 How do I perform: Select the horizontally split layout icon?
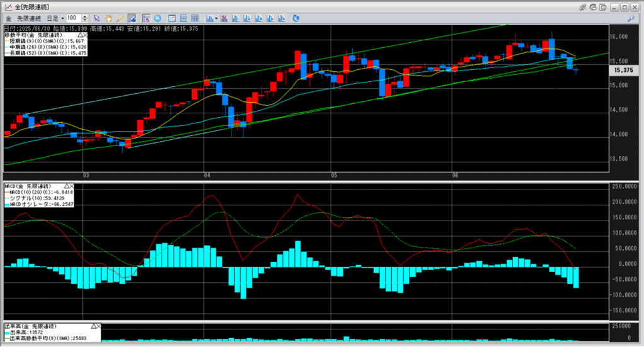tap(184, 18)
